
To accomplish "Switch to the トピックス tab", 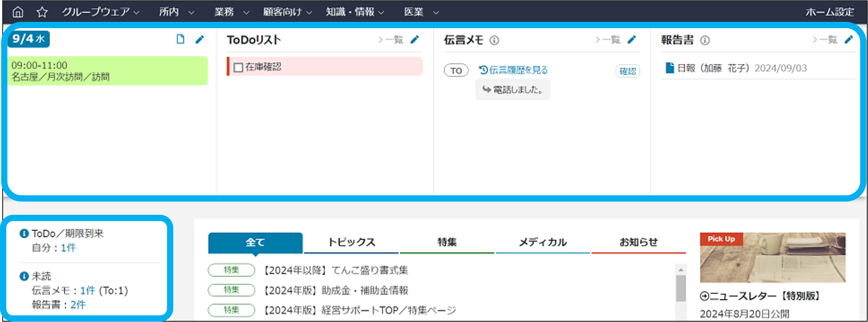I will pyautogui.click(x=351, y=242).
